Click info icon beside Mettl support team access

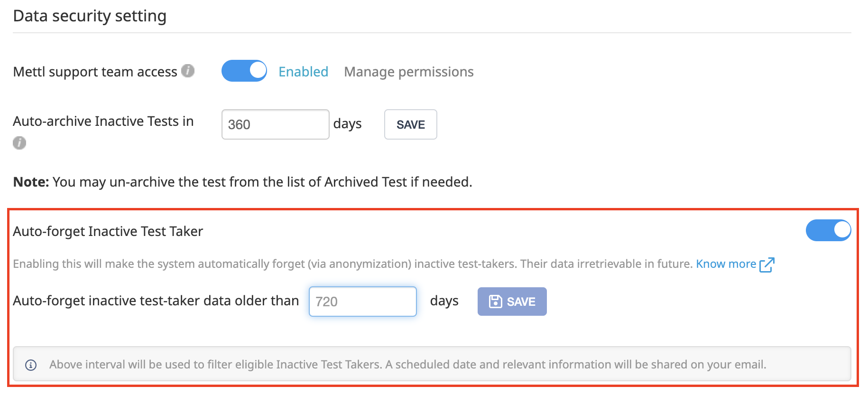[188, 71]
